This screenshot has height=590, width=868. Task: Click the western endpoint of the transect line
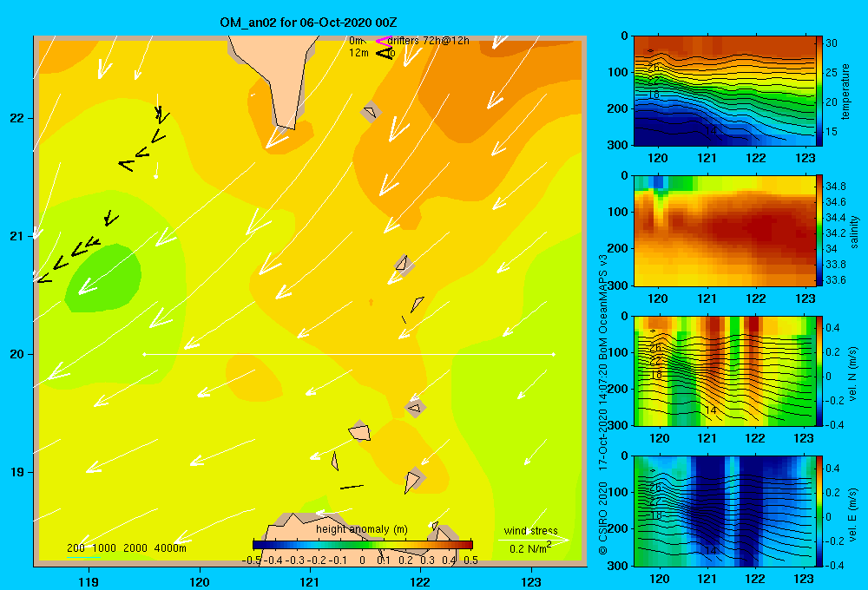point(144,354)
